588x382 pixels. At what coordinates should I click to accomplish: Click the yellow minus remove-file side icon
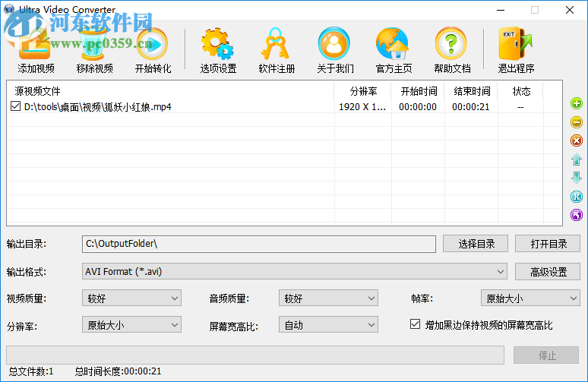[x=577, y=122]
